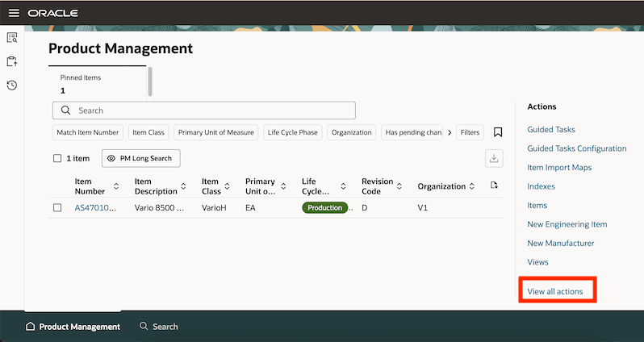Open item AS47010 link
Viewport: 644px width, 342px height.
coord(95,208)
